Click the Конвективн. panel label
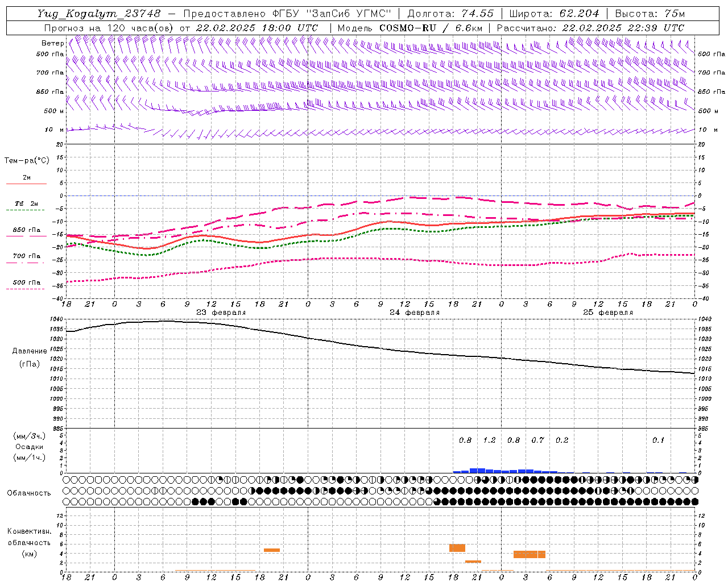728x582 pixels. pyautogui.click(x=28, y=531)
